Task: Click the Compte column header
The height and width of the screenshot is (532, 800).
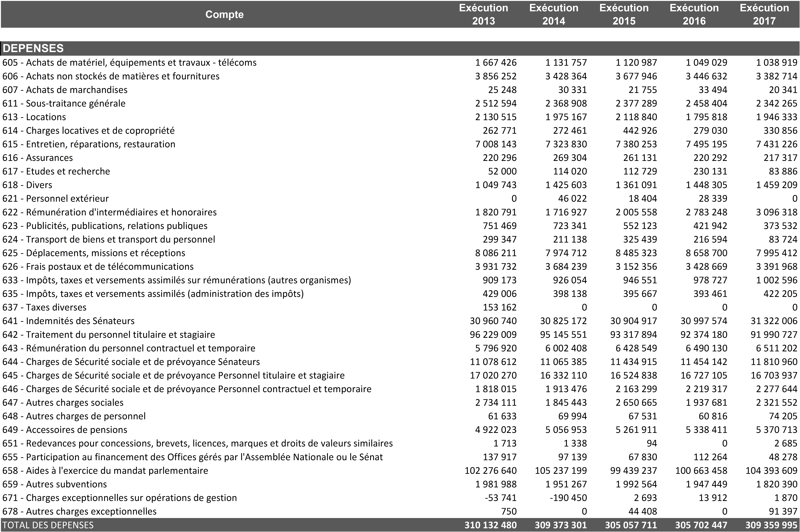Action: 224,14
